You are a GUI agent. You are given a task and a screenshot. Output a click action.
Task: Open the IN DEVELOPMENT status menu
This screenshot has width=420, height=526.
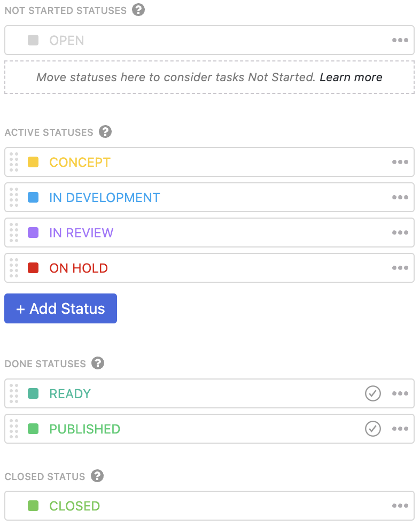click(x=400, y=197)
